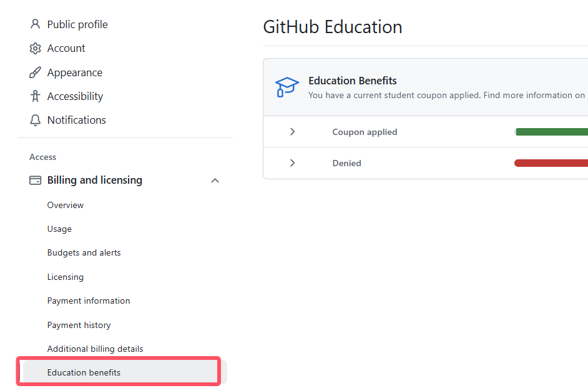Select Education benefits in sidebar
Viewport: 588px width, 388px height.
click(x=84, y=372)
